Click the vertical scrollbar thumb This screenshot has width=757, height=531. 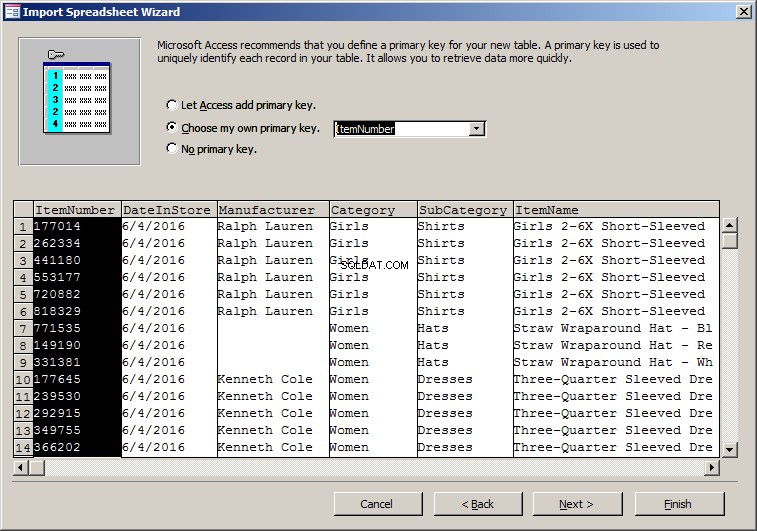coord(729,240)
